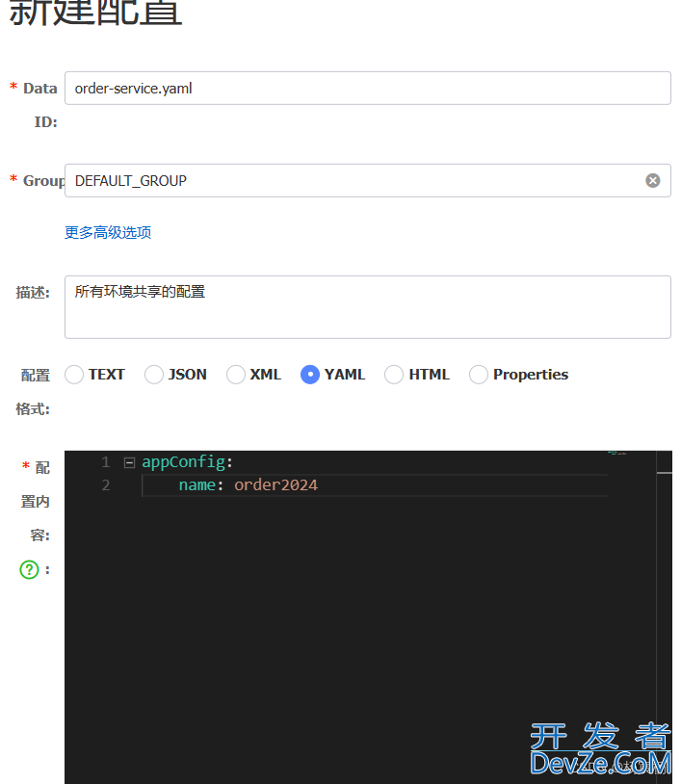Viewport: 681px width, 784px height.
Task: Click the green help question mark icon
Action: coord(29,569)
